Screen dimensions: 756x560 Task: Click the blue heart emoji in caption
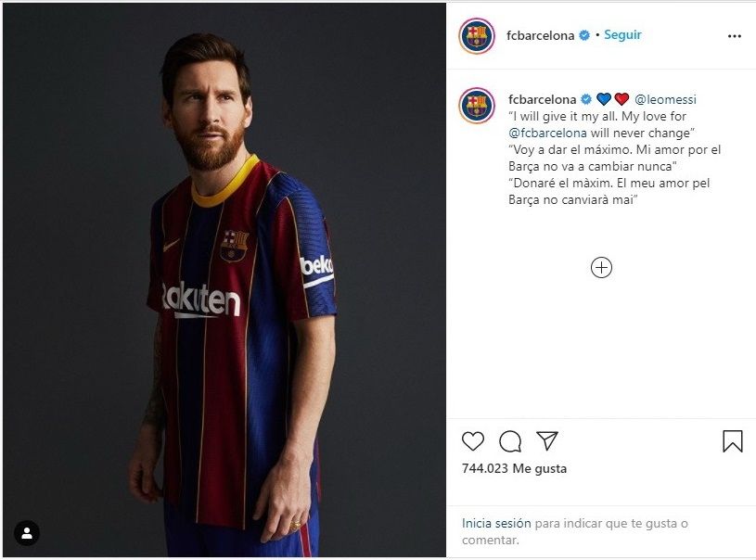point(603,99)
